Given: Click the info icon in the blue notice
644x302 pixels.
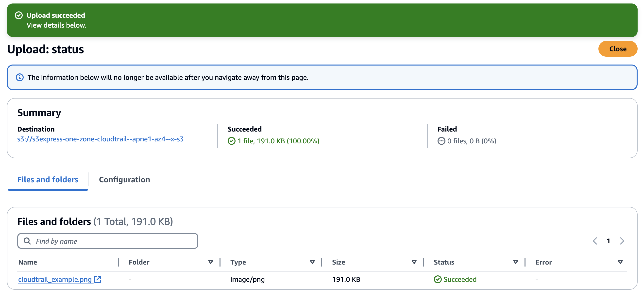Looking at the screenshot, I should 20,77.
